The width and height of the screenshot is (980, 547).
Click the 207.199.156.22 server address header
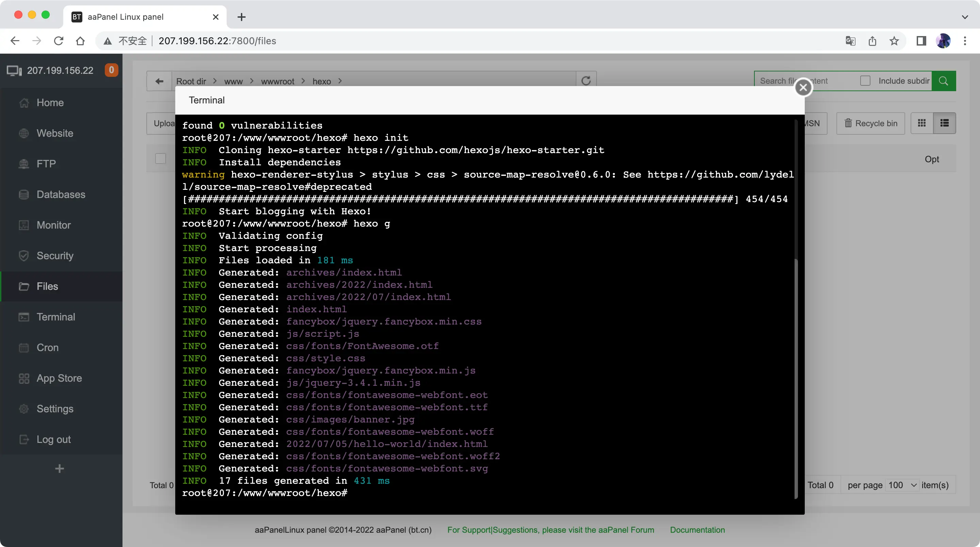[x=60, y=71]
